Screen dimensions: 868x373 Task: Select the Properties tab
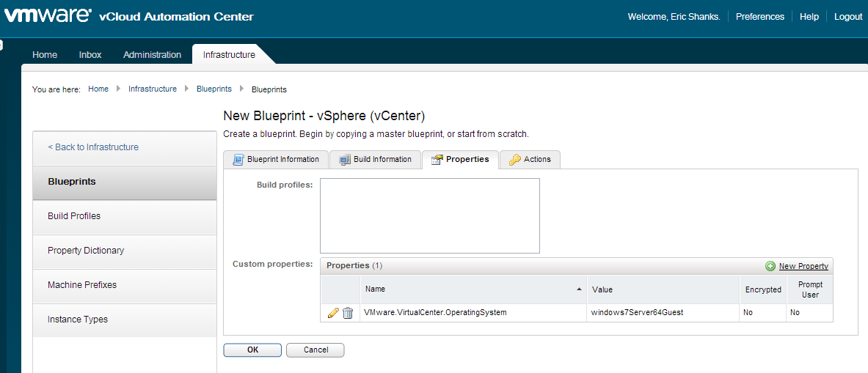[x=460, y=159]
